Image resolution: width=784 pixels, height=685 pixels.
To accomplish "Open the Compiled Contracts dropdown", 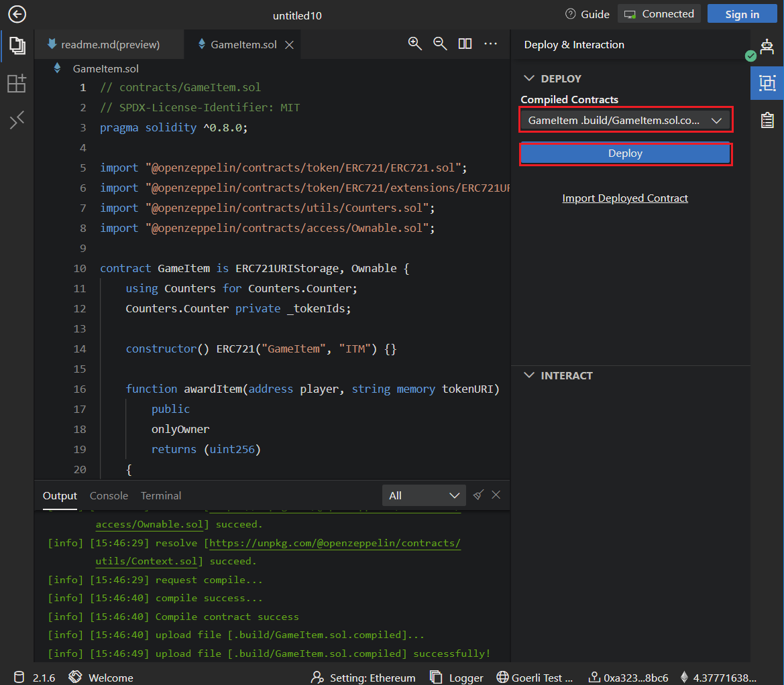I will [625, 121].
